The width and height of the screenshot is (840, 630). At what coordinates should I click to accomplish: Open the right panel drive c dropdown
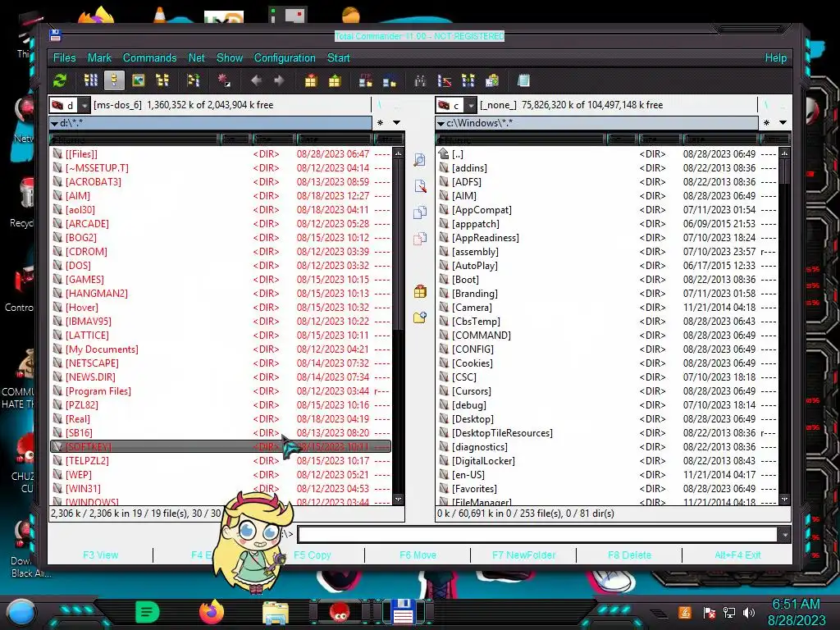point(470,105)
